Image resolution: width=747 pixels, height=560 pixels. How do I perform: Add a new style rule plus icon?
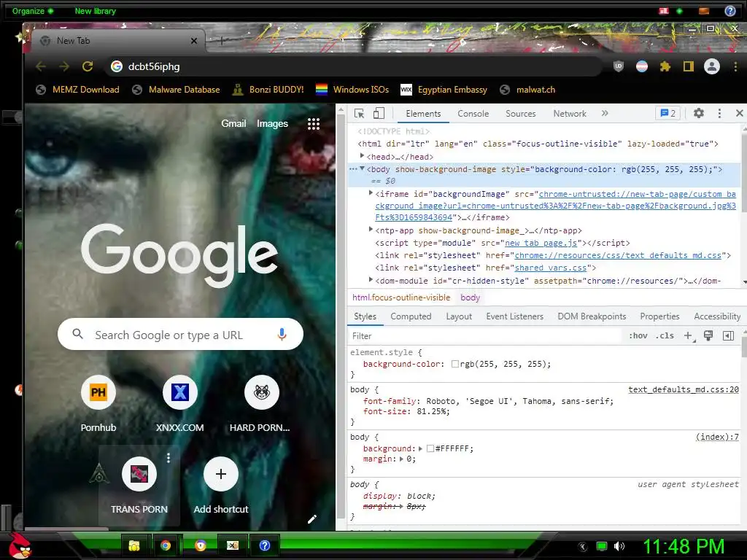tap(689, 335)
